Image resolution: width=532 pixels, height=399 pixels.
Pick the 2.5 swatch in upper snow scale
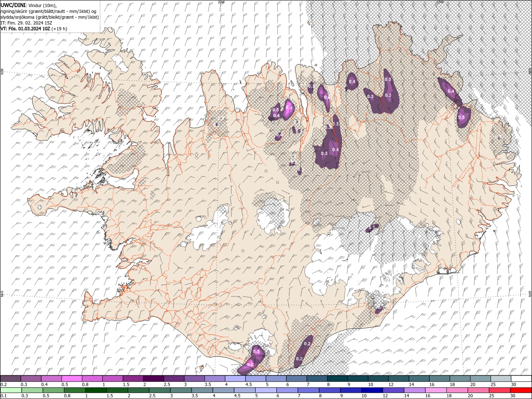173,379
